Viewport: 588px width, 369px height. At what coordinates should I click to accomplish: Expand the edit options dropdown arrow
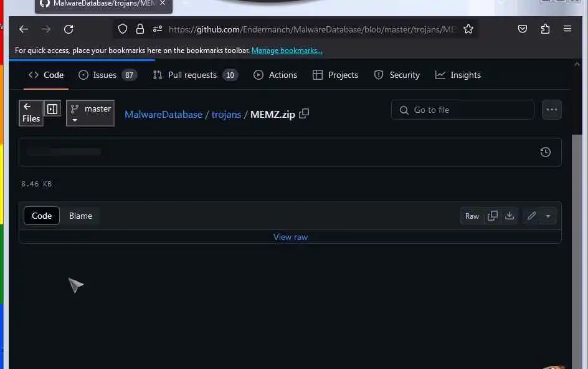pyautogui.click(x=548, y=216)
